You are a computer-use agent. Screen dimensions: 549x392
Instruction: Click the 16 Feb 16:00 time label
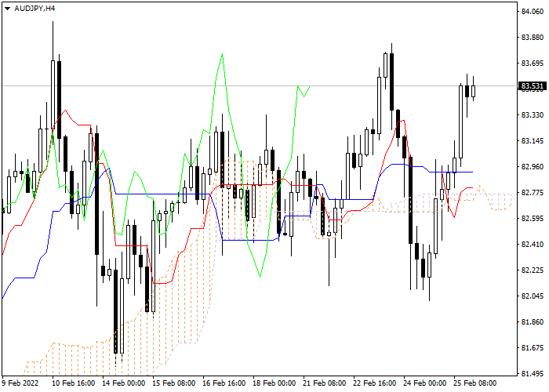(224, 383)
